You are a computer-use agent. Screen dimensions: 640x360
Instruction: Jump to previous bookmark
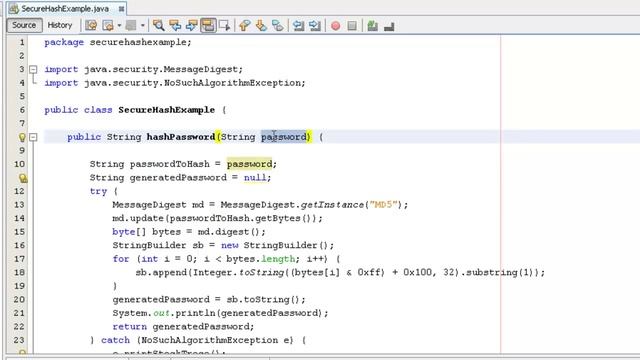pyautogui.click(x=244, y=26)
